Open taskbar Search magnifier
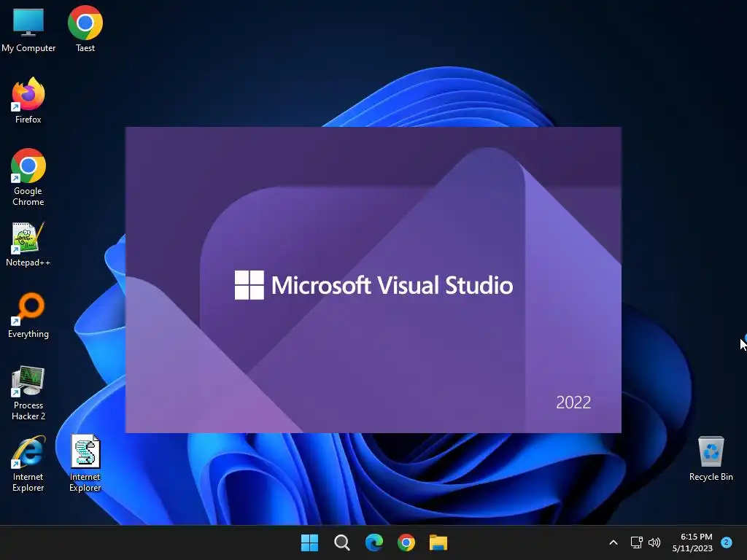 [341, 542]
